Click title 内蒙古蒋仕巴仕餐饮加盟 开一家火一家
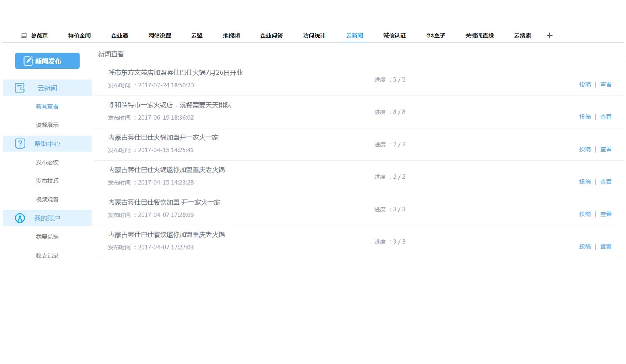 (164, 203)
